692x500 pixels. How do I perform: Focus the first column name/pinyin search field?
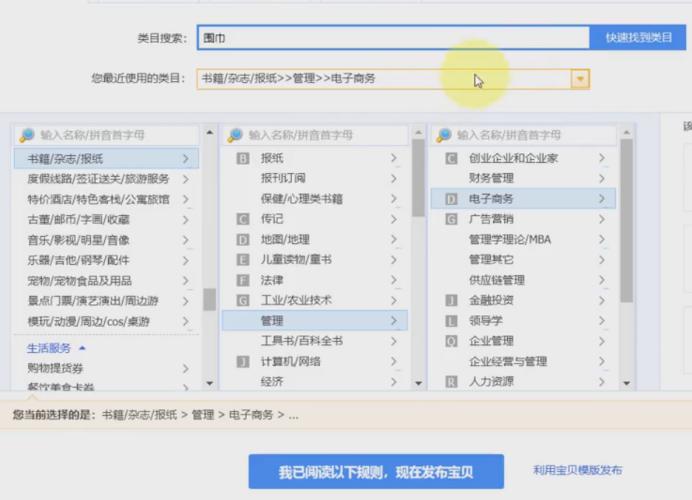pyautogui.click(x=107, y=135)
